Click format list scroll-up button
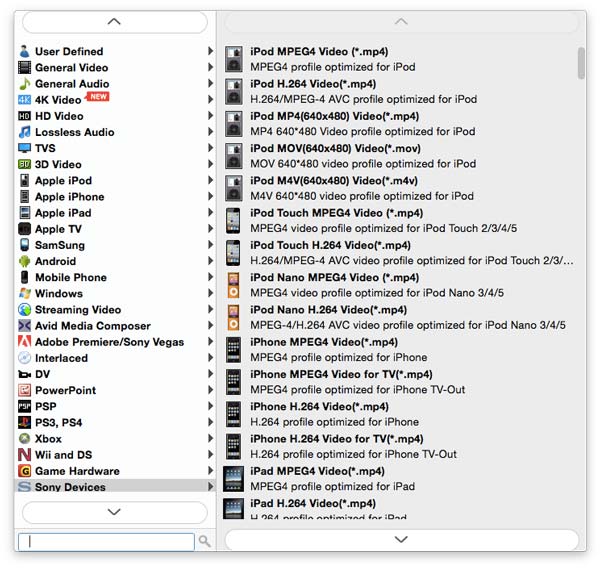 coord(401,22)
